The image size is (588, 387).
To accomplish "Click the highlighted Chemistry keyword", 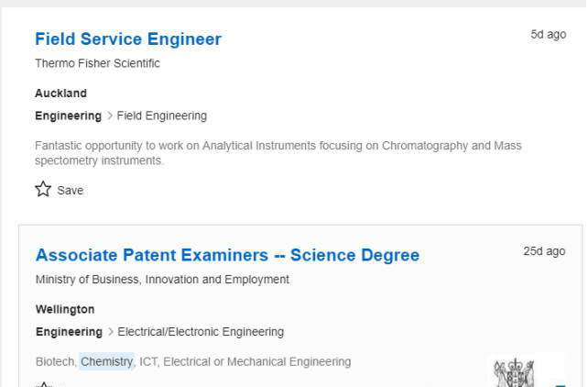I will click(106, 361).
